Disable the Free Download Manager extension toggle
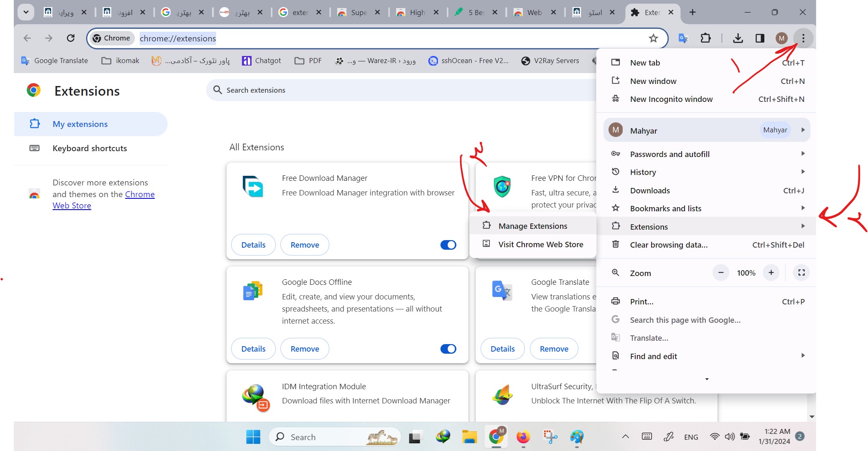868x451 pixels. coord(448,245)
